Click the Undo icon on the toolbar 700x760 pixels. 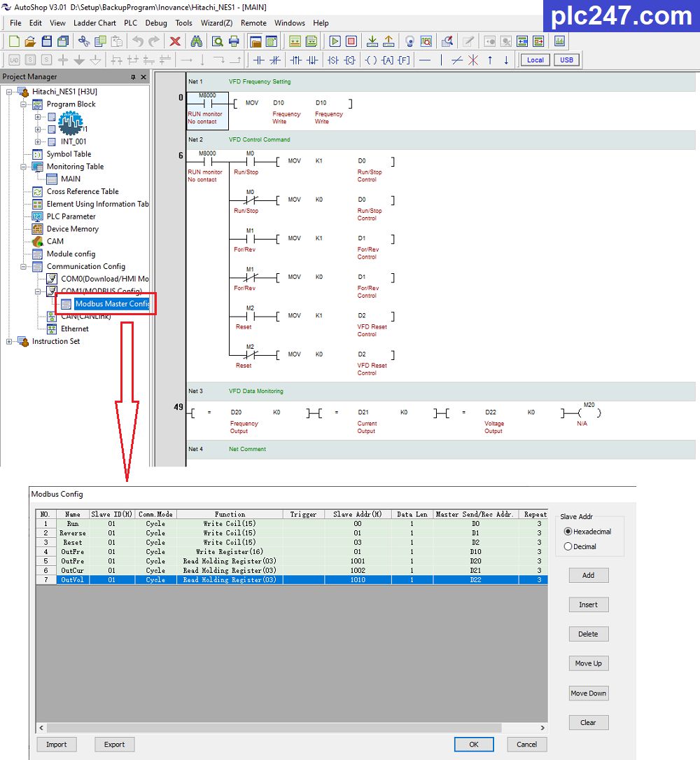tap(137, 41)
